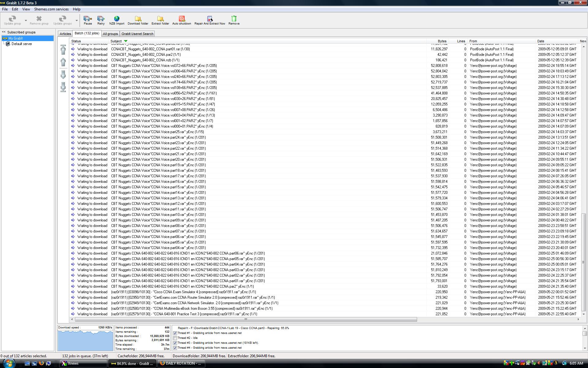Screen dimensions: 588x368
Task: Pause the download queue
Action: click(x=88, y=20)
